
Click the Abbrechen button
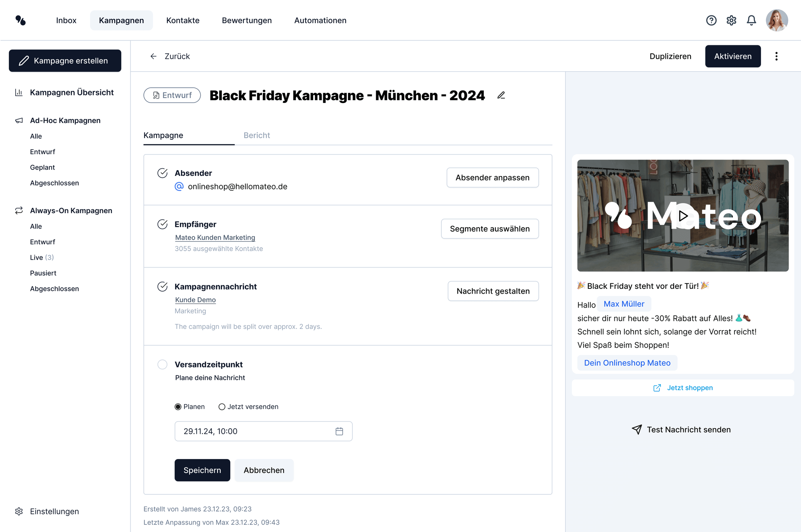pos(264,470)
